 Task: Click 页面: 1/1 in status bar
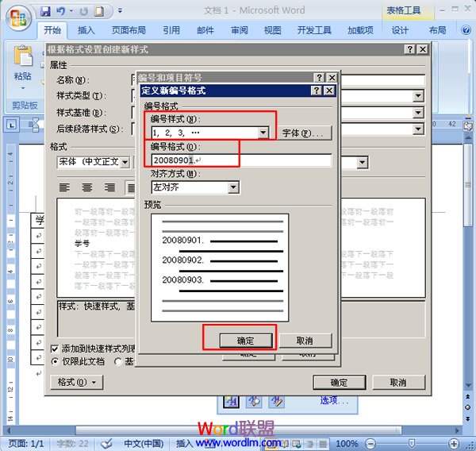[x=26, y=444]
